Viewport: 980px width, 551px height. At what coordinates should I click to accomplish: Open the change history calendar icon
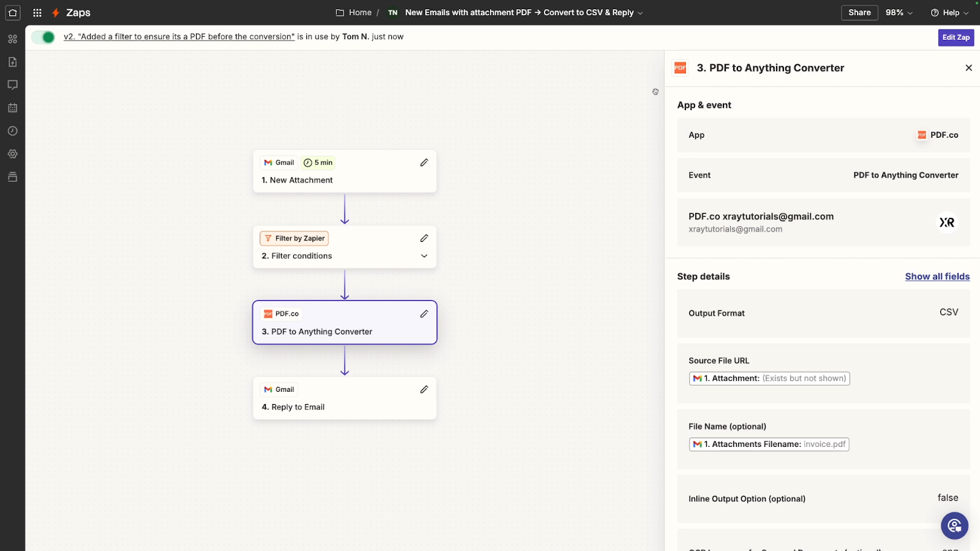12,108
